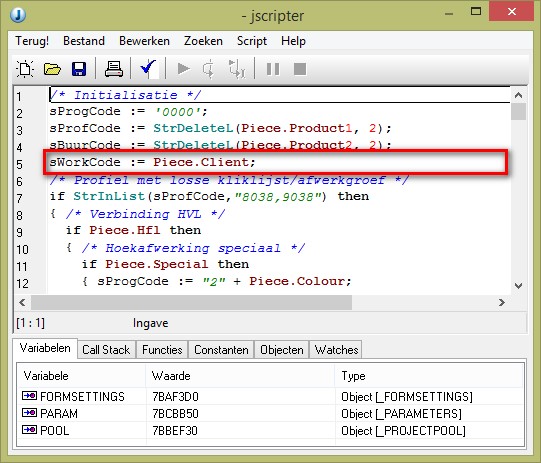Open a file with the folder icon
This screenshot has width=541, height=463.
[x=52, y=69]
